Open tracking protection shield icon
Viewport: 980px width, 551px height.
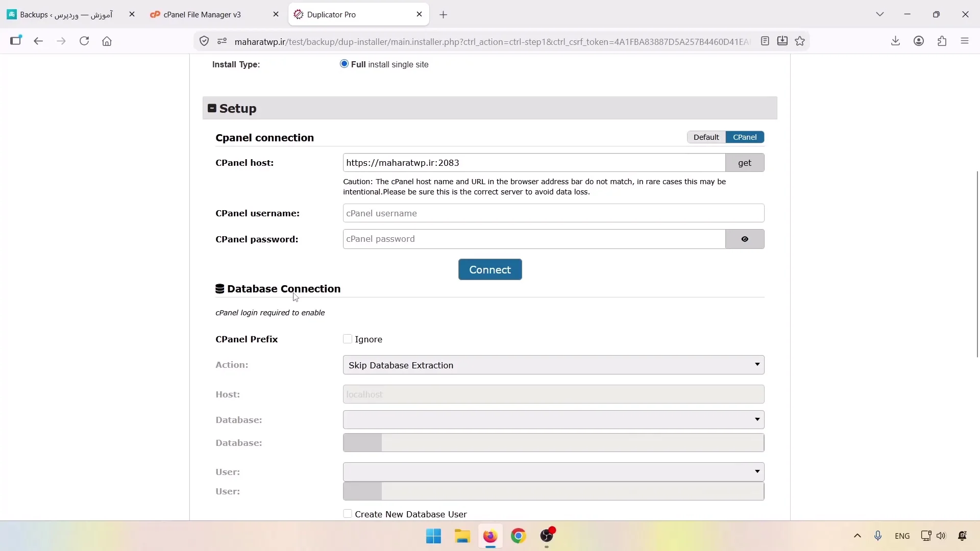(204, 41)
